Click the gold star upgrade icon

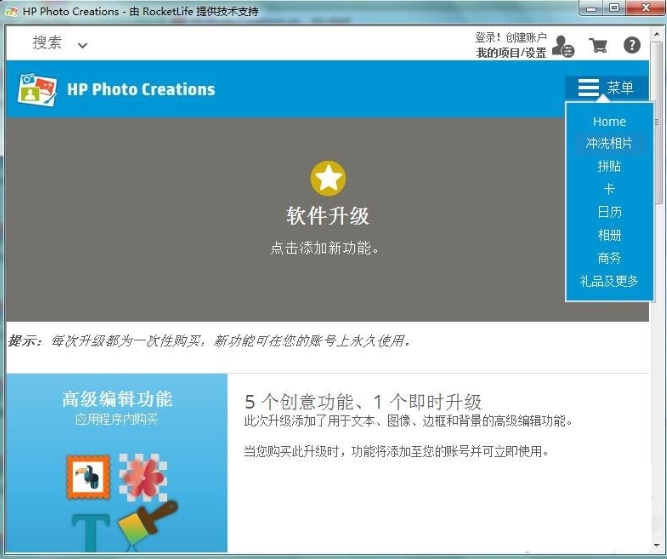point(328,178)
